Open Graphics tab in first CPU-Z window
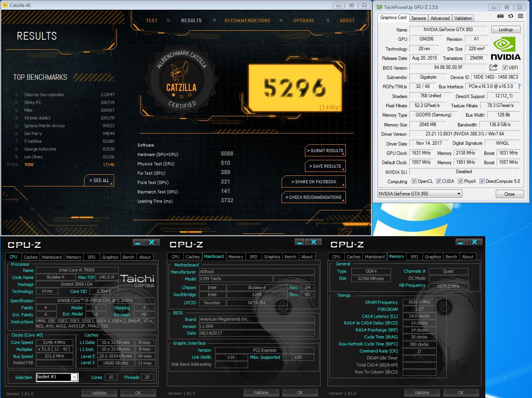Viewport: 532px width, 398px height. click(110, 257)
